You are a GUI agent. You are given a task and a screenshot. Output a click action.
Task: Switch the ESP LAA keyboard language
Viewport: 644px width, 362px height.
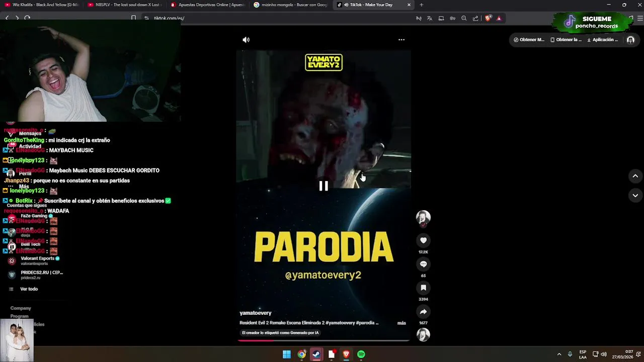tap(583, 354)
